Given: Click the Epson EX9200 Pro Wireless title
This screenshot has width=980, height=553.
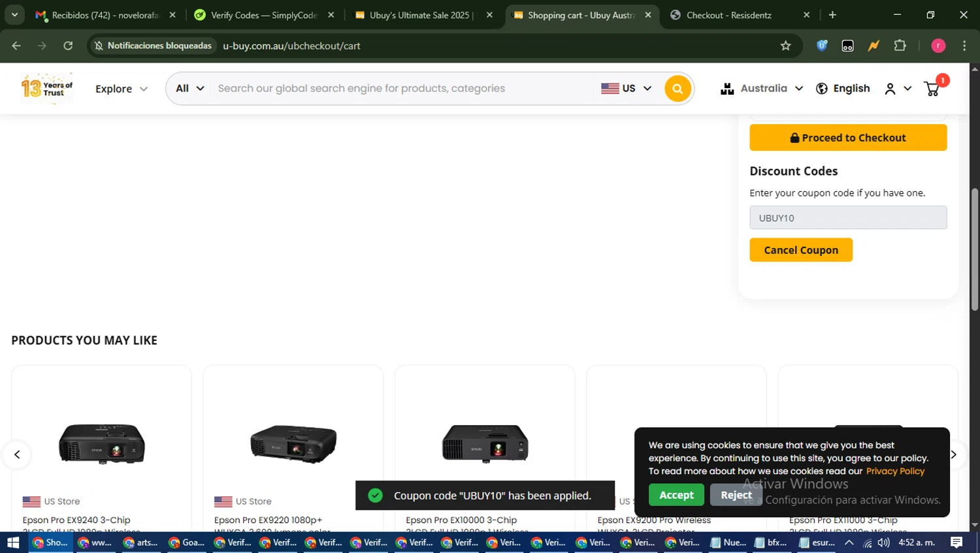Looking at the screenshot, I should pyautogui.click(x=654, y=520).
